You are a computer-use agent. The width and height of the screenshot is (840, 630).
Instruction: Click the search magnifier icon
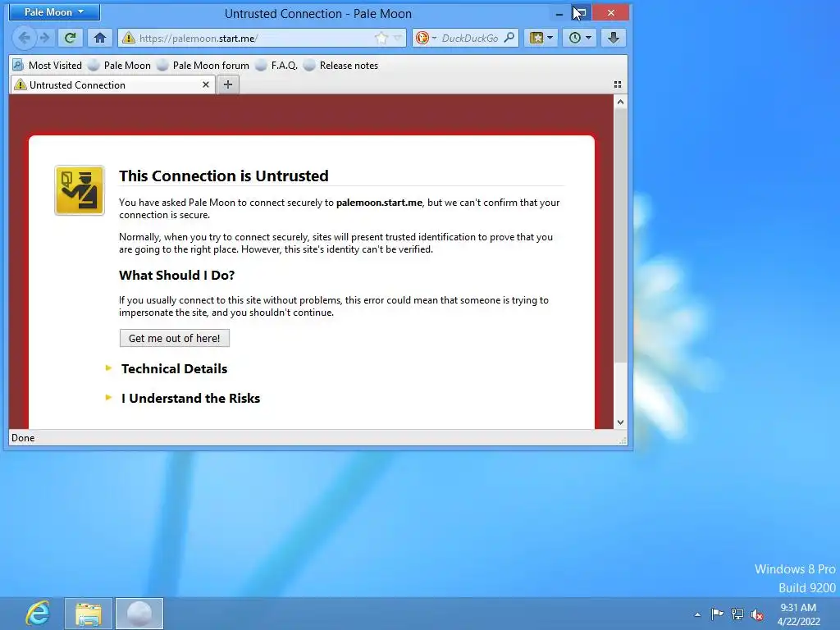[x=509, y=38]
